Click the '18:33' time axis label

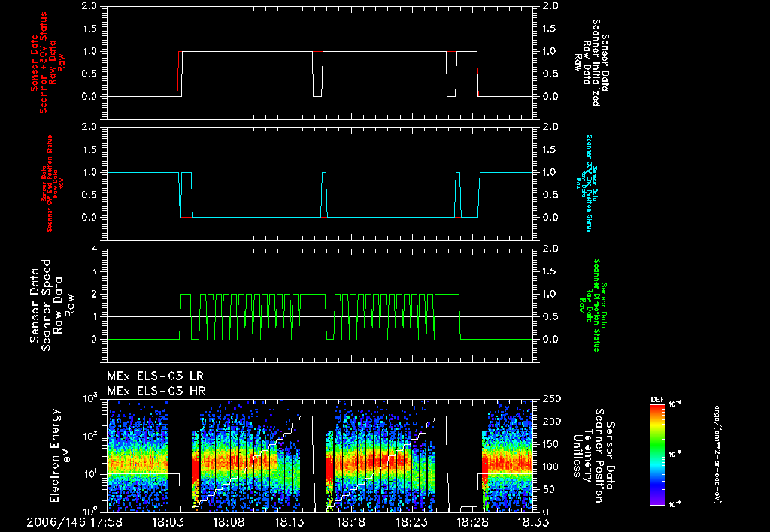[x=533, y=522]
